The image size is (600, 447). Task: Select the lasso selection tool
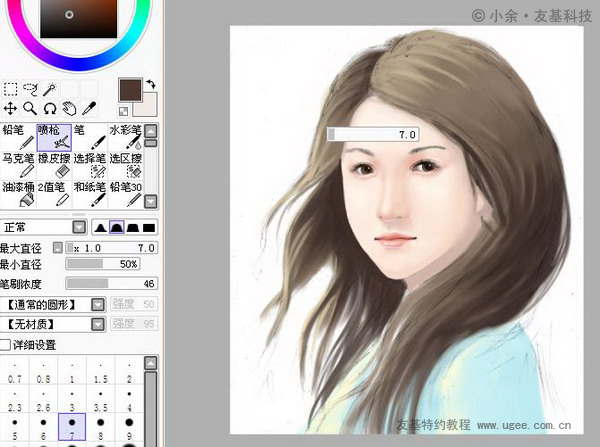coord(30,89)
